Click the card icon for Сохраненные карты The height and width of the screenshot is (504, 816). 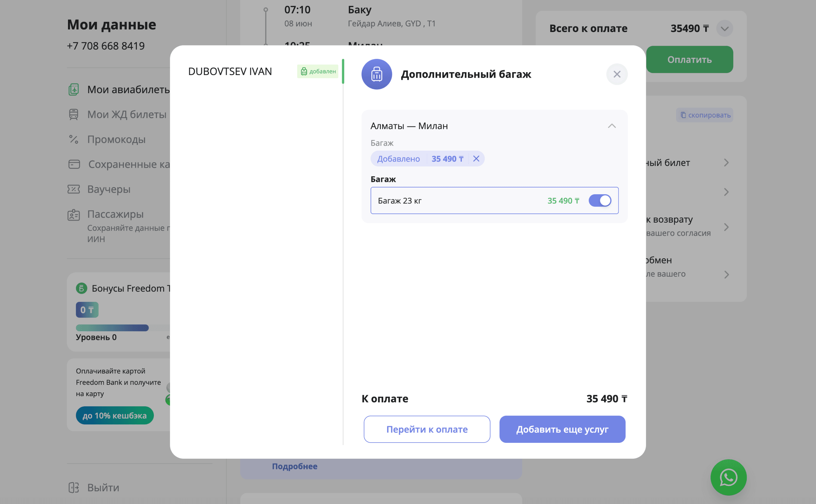[74, 164]
